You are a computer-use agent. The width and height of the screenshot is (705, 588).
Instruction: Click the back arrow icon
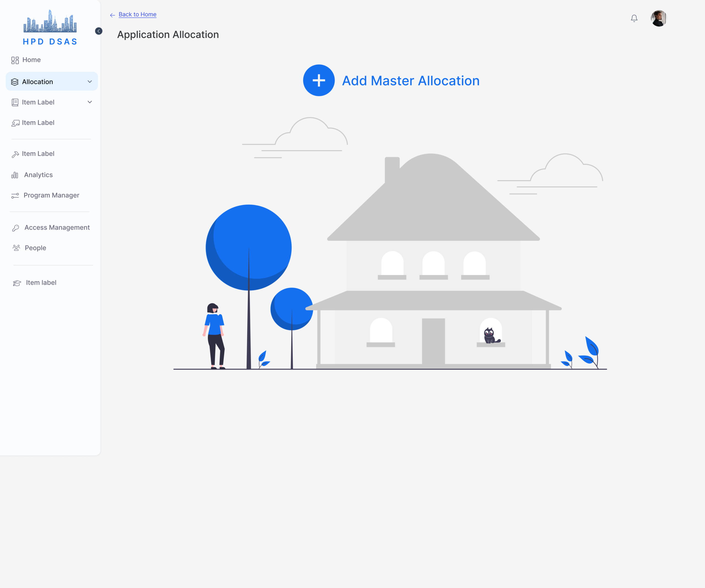pyautogui.click(x=112, y=15)
